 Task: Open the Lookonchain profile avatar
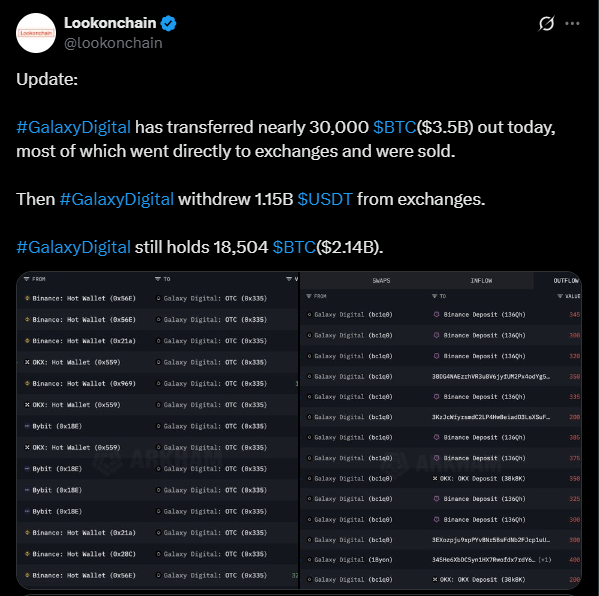pos(36,33)
